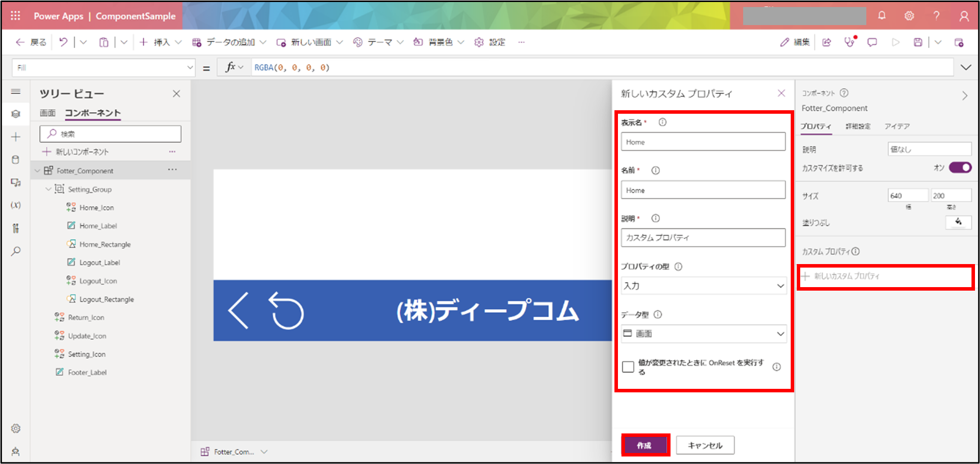Open settings gear in header
Viewport: 980px width, 464px height.
point(909,16)
